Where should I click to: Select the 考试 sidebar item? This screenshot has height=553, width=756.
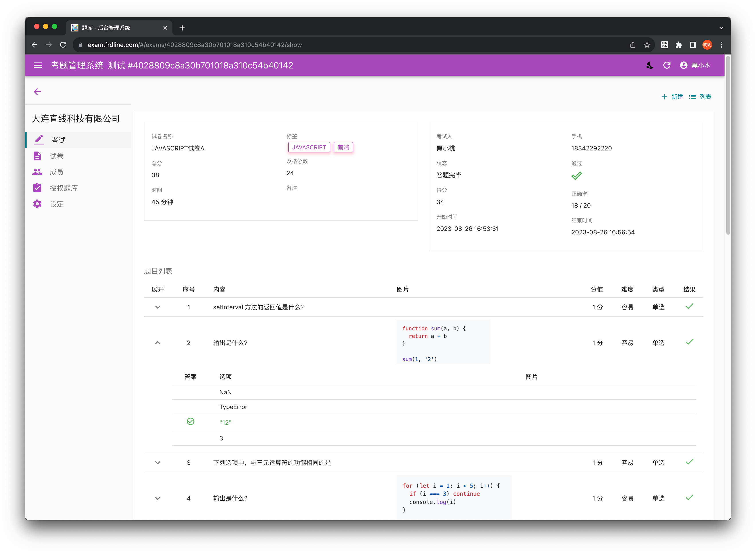tap(79, 140)
